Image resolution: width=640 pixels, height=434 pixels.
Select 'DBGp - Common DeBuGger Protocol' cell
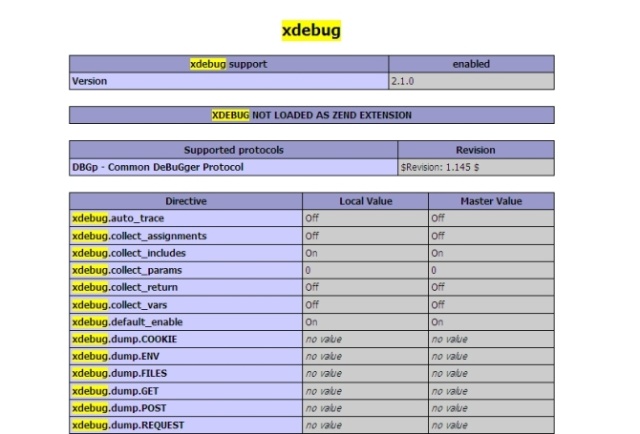[233, 167]
